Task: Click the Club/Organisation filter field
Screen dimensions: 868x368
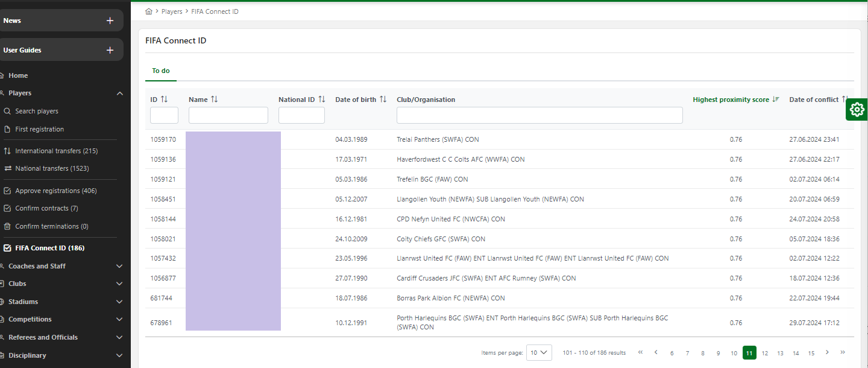Action: click(539, 115)
